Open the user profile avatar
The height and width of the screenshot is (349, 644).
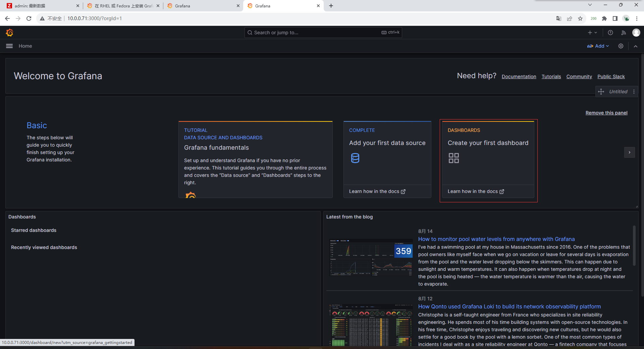tap(636, 33)
